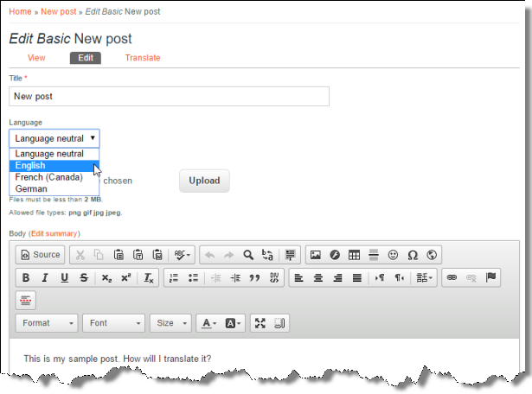The width and height of the screenshot is (532, 394).
Task: Insert an image into the body
Action: tap(316, 255)
